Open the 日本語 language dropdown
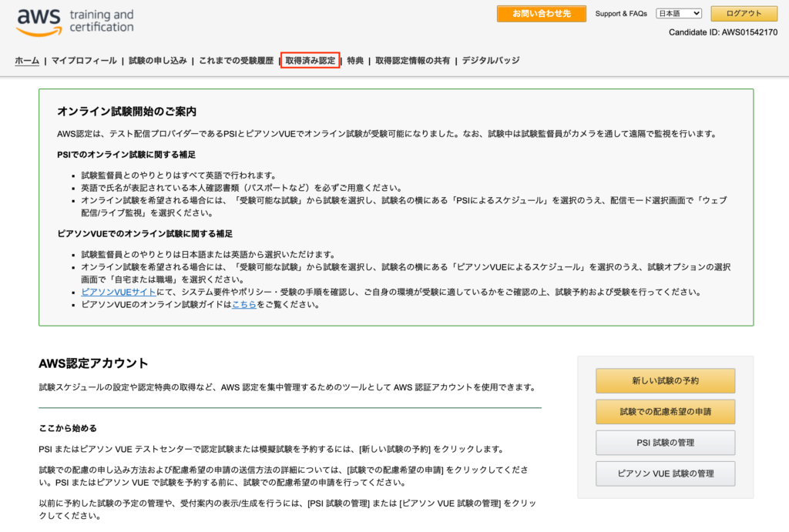The height and width of the screenshot is (532, 789). click(679, 14)
